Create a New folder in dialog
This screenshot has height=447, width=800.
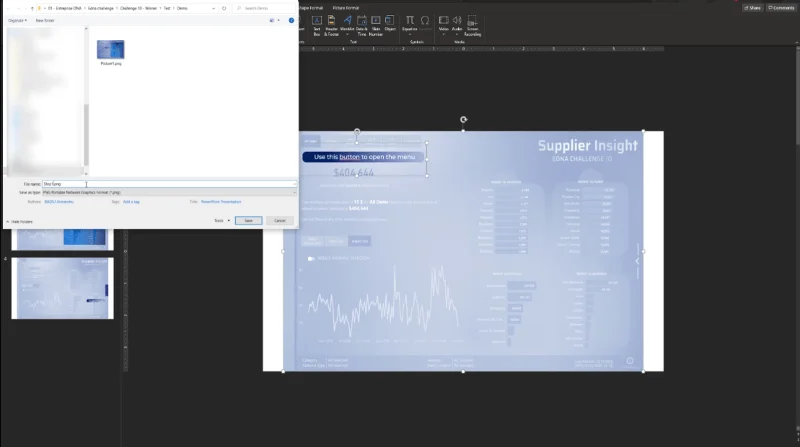point(45,20)
